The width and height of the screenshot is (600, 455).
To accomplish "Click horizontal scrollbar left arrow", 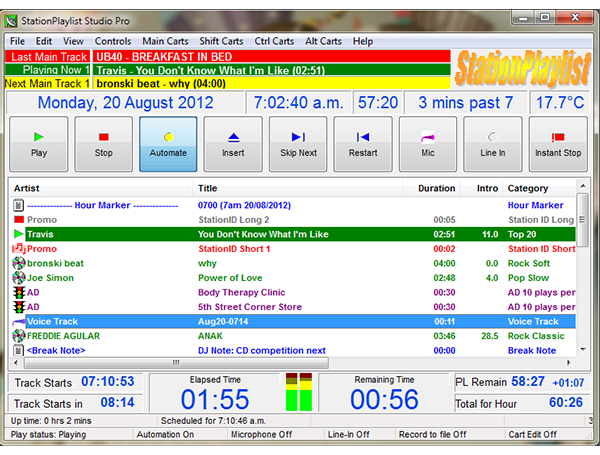I will (16, 362).
